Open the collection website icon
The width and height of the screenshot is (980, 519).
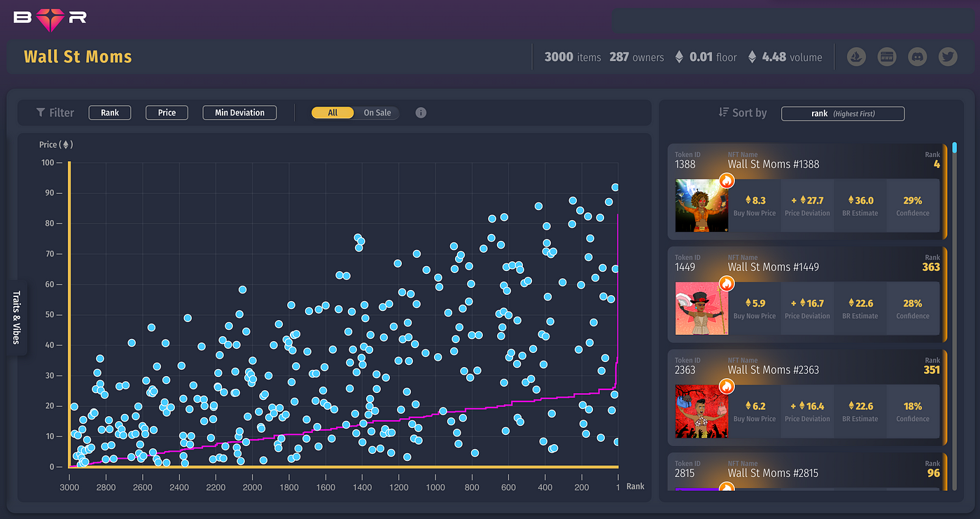[x=887, y=57]
